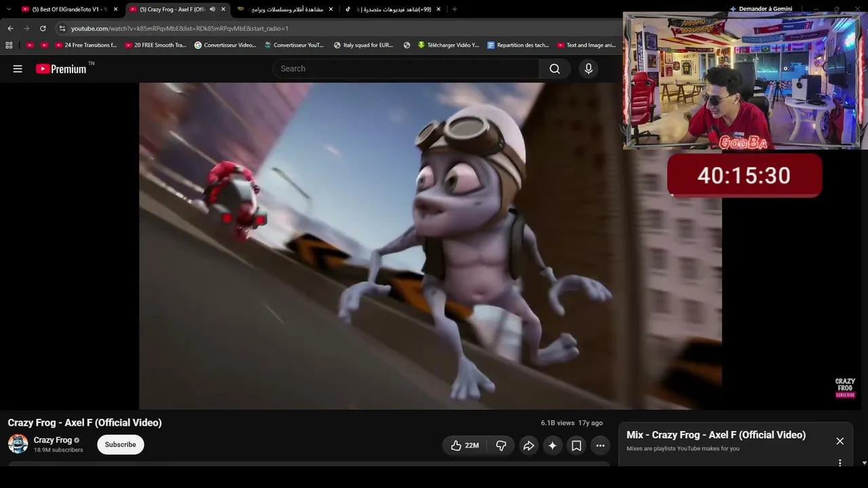
Task: Select the Crazy Frog - Axel F tab
Action: click(x=172, y=9)
